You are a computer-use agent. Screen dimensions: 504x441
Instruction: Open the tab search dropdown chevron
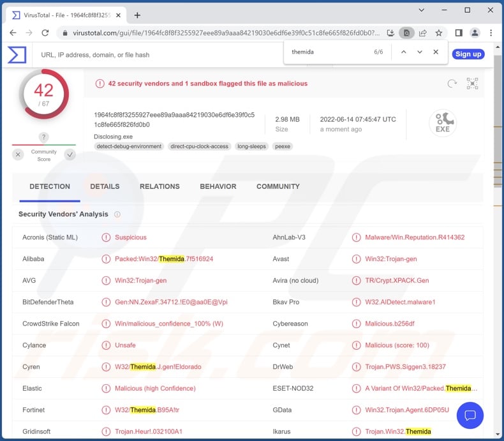422,10
